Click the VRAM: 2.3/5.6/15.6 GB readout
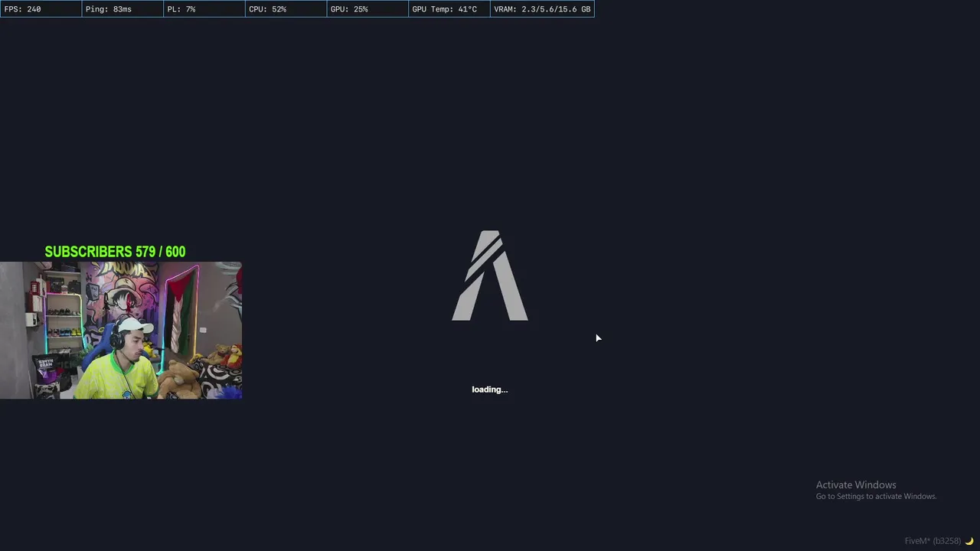 coord(542,9)
